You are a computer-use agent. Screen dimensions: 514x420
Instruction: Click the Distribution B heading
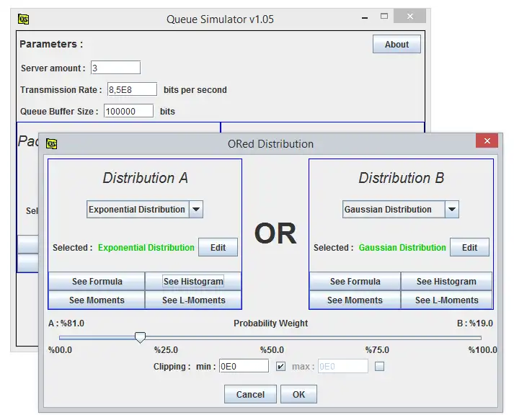coord(402,178)
